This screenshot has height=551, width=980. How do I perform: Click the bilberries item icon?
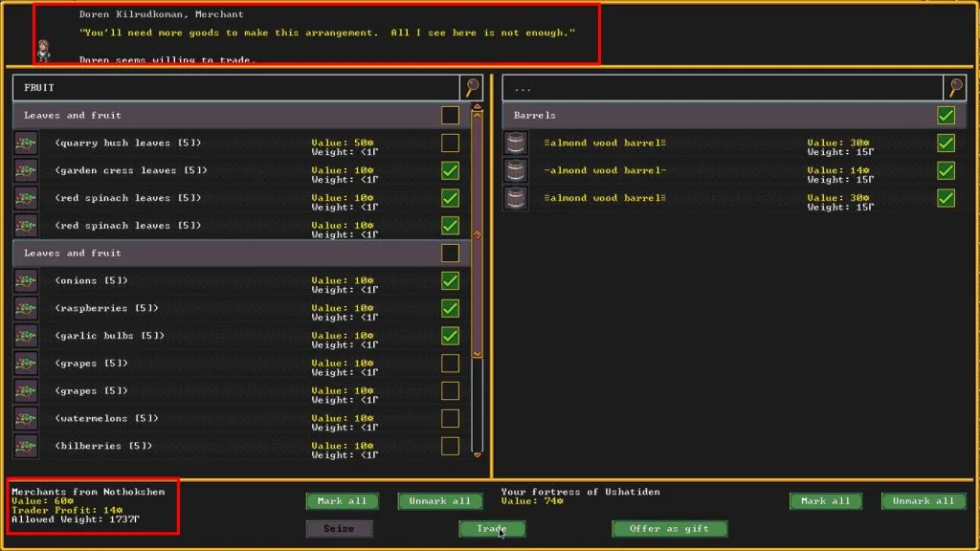[x=27, y=446]
